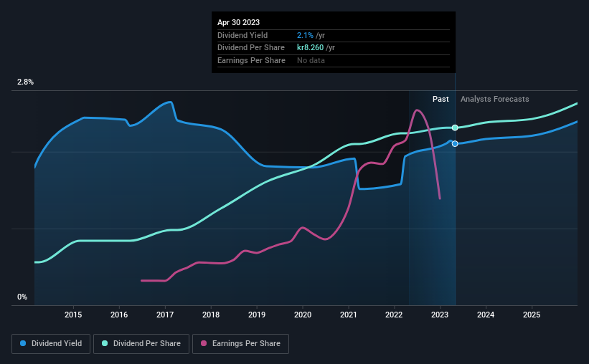Image resolution: width=589 pixels, height=364 pixels.
Task: Select the blue data point marker at Apr 2023
Action: click(x=455, y=144)
